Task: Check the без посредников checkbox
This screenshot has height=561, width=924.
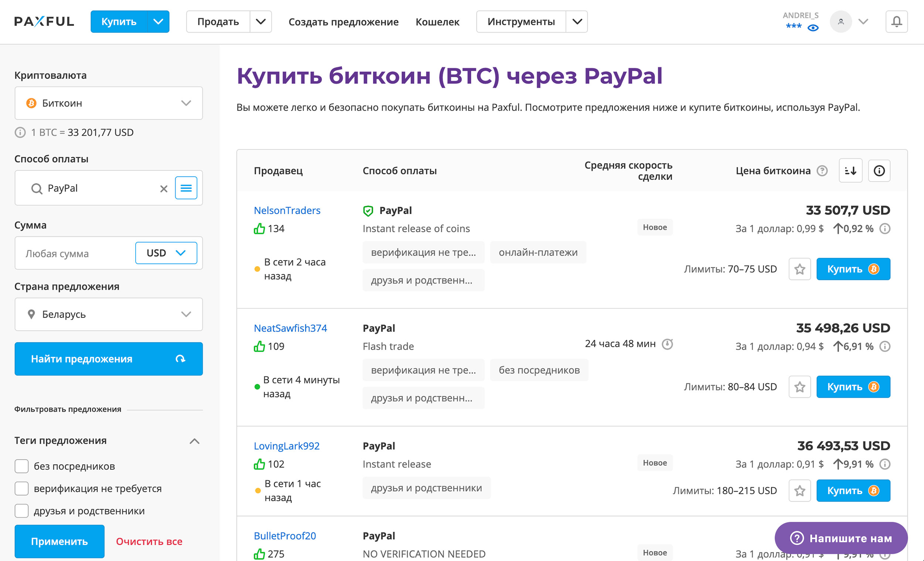Action: (21, 466)
